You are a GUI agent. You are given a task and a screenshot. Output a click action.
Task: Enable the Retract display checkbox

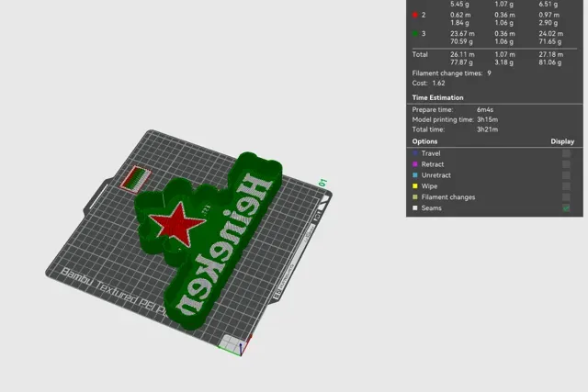click(566, 164)
